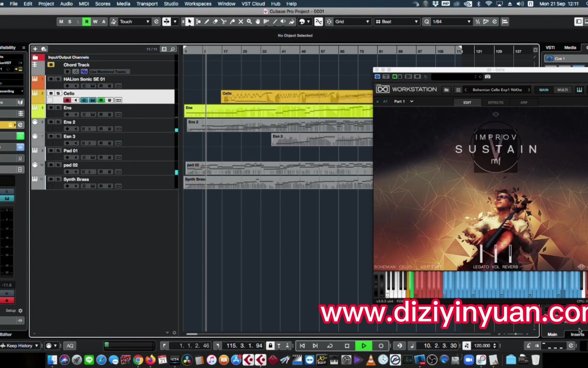Open the track presets icon next to Add Track

point(44,49)
